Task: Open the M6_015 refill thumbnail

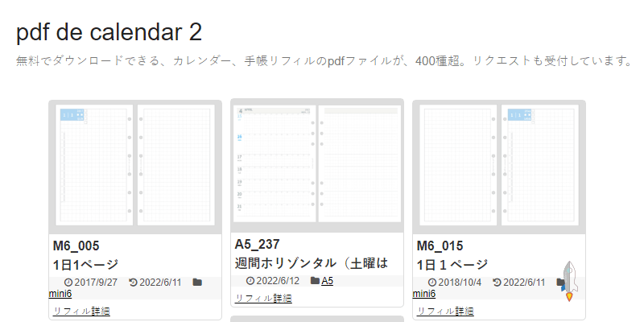Action: 498,167
